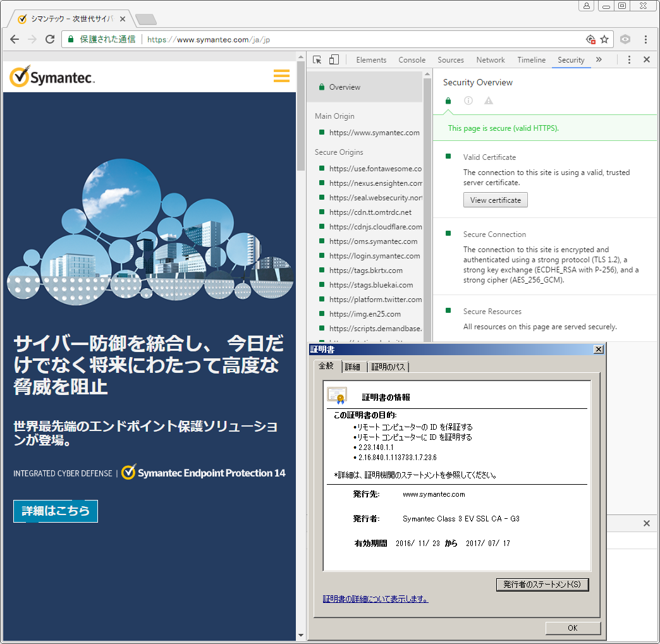
Task: Open the Symantec site hamburger menu
Action: 281,75
